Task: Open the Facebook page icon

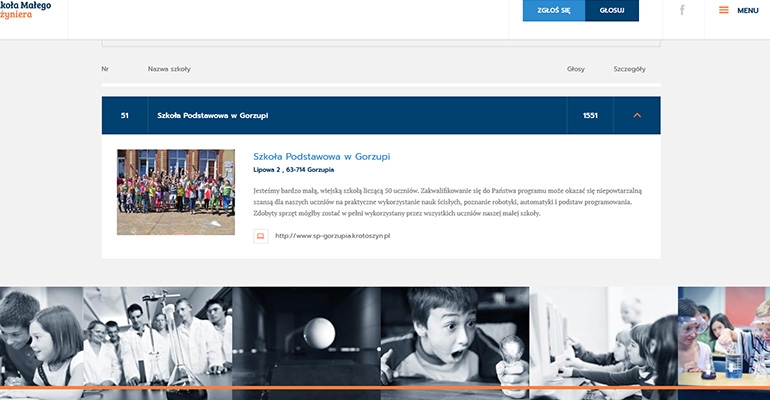Action: coord(682,10)
